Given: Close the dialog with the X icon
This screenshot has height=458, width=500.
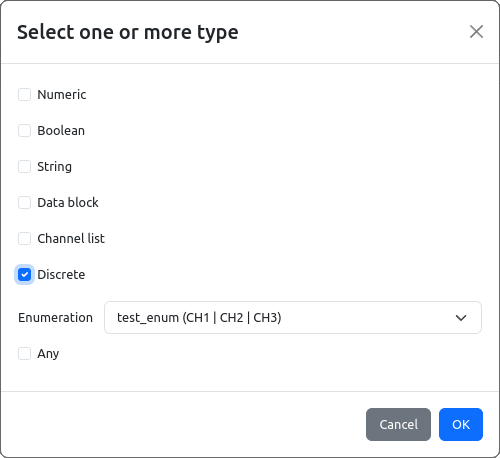Looking at the screenshot, I should [x=476, y=32].
